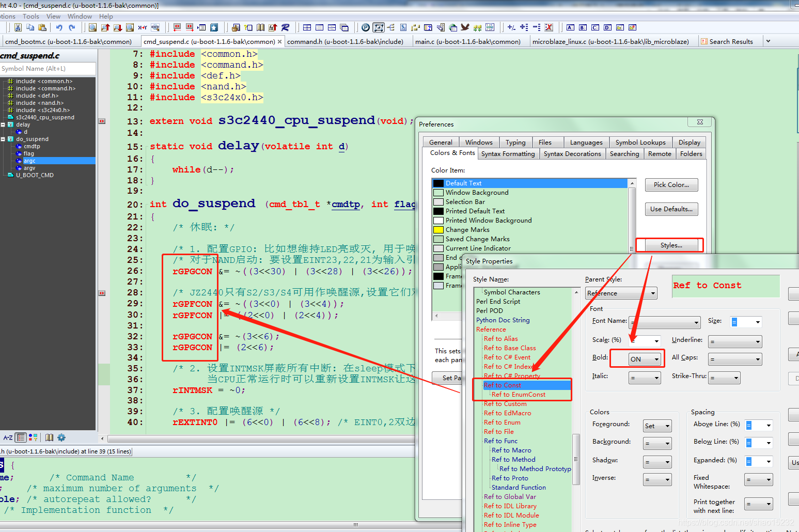Select the yellow Change Marks swatch
Image resolution: width=799 pixels, height=532 pixels.
(438, 230)
